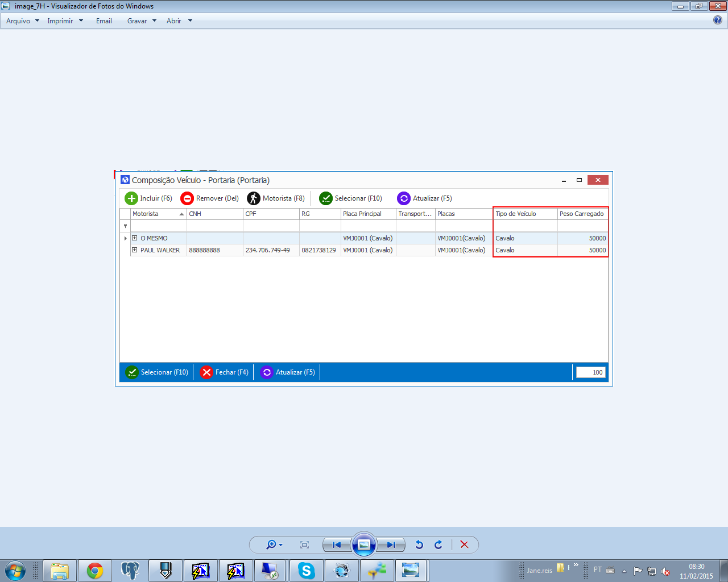
Task: Click the green Incluir (F6) plus icon
Action: [x=131, y=198]
